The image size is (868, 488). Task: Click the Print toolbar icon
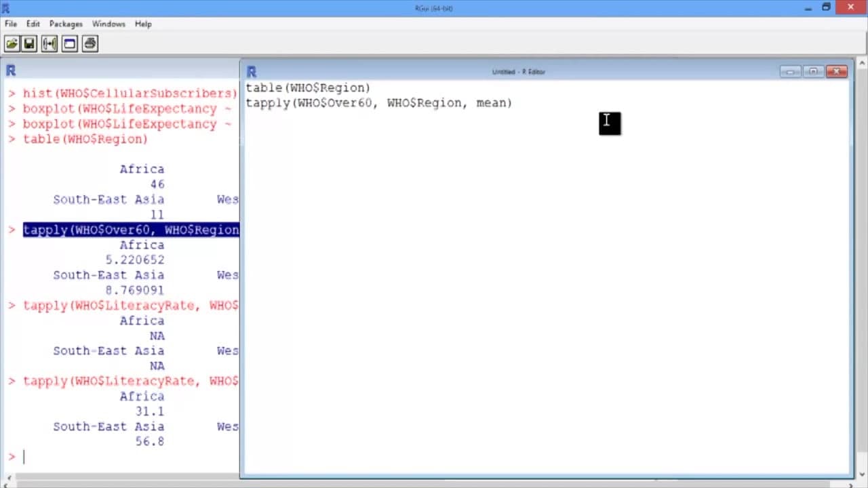pos(90,44)
